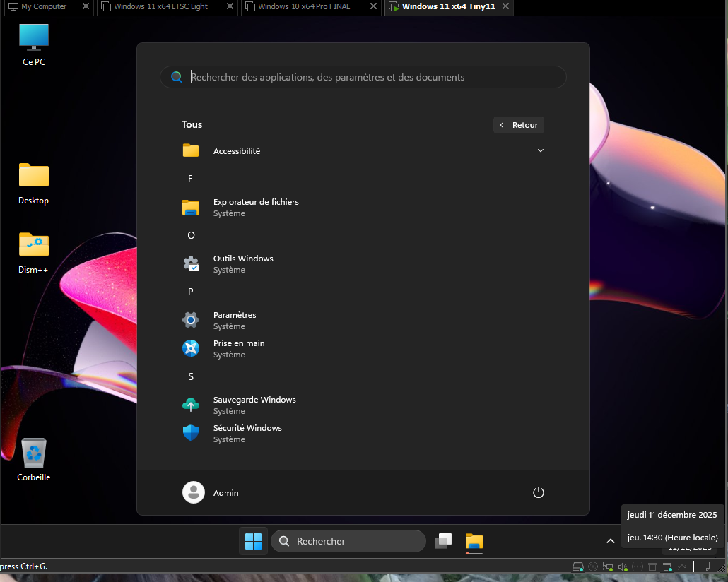This screenshot has width=728, height=582.
Task: Jump to letter P section header
Action: [x=191, y=292]
